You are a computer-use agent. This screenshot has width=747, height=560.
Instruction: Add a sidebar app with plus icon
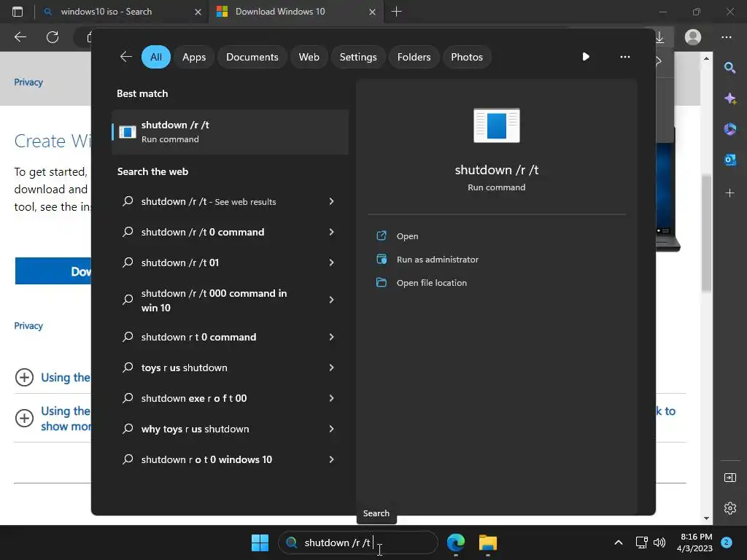click(x=729, y=192)
